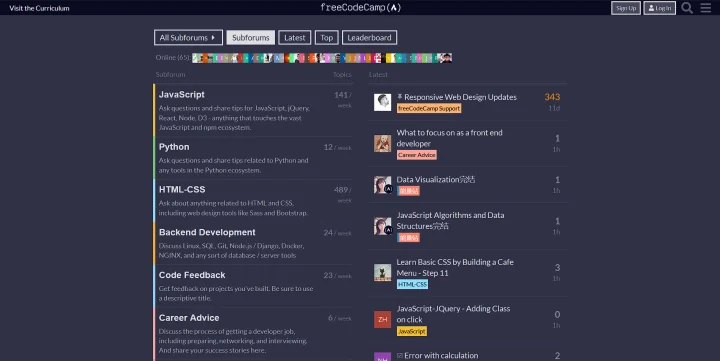Click the Sign Up button
Image resolution: width=720 pixels, height=361 pixels.
click(x=626, y=8)
